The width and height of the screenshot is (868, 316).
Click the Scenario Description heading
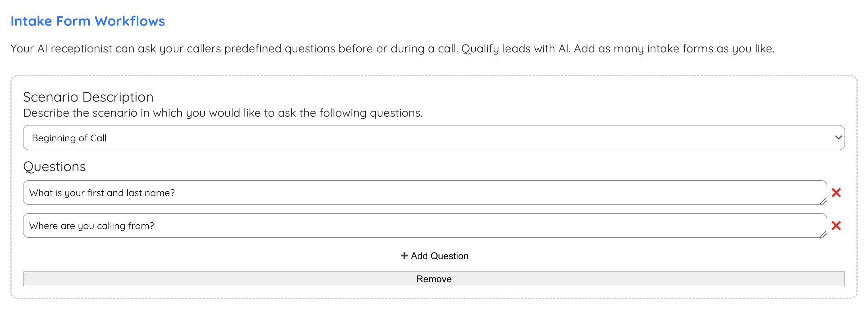coord(88,96)
